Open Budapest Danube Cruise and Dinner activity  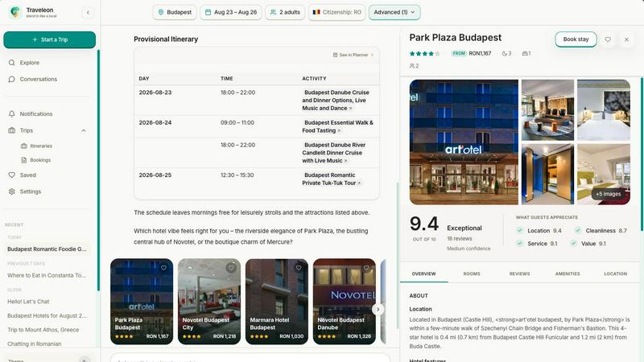click(x=336, y=100)
